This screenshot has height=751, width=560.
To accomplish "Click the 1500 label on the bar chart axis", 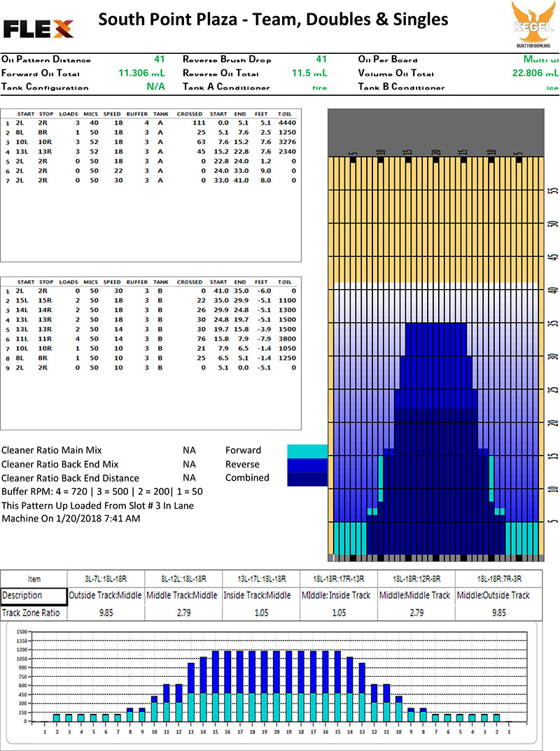I will coord(20,632).
